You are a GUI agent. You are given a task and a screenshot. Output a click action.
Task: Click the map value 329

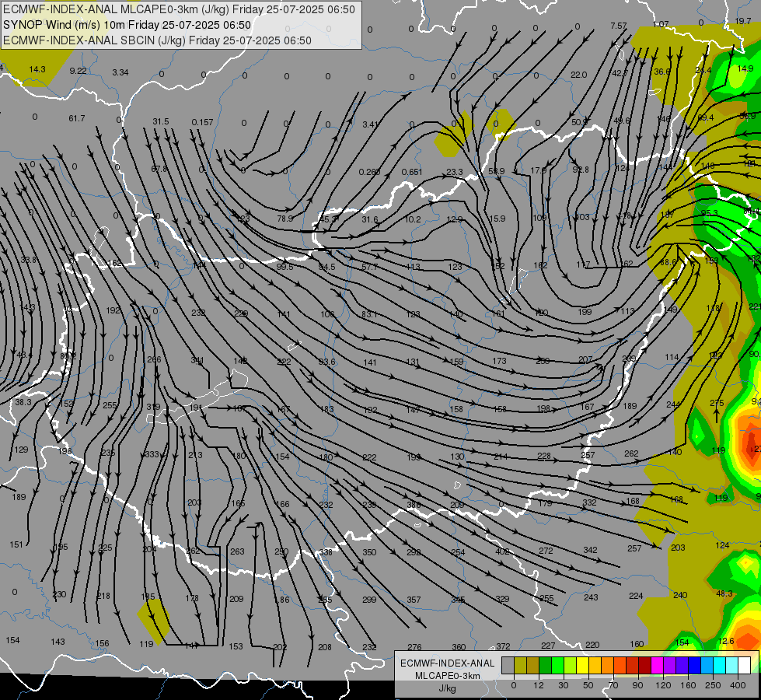click(x=502, y=599)
